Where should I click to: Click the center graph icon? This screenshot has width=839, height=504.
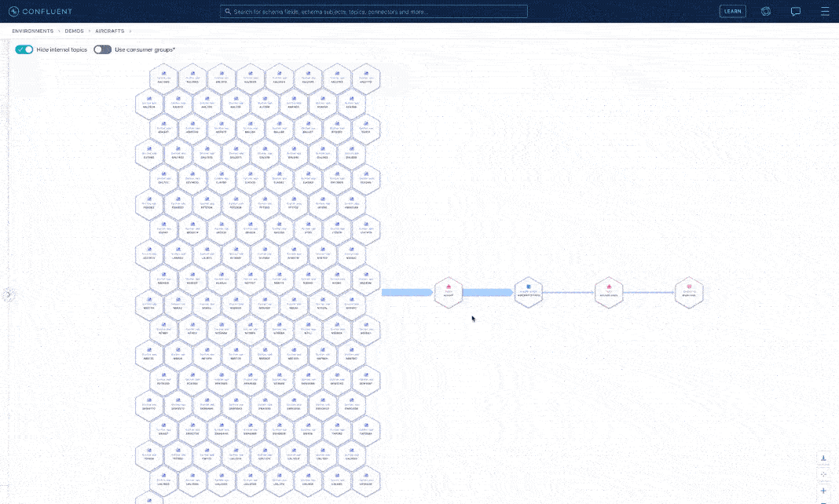pos(823,474)
